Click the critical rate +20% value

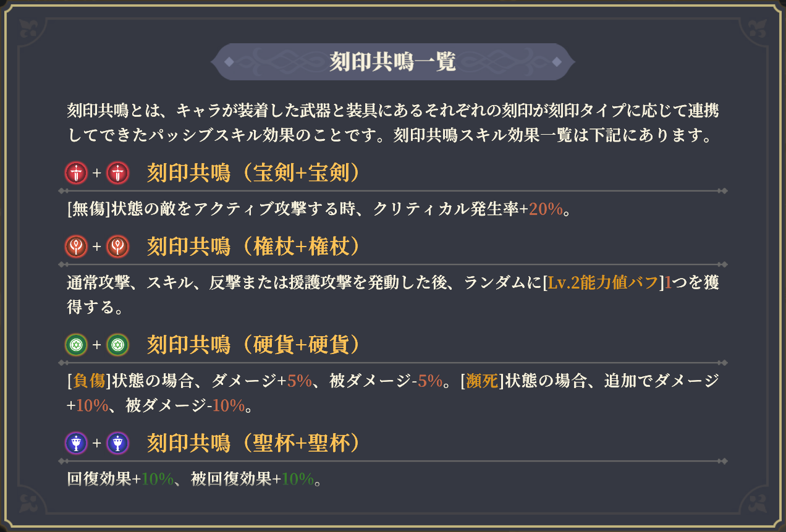(x=546, y=209)
